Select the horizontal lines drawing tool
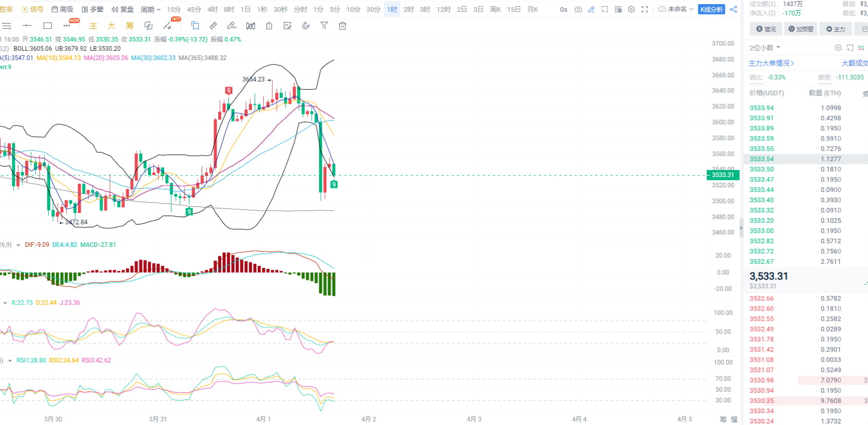Image resolution: width=868 pixels, height=425 pixels. tap(7, 26)
